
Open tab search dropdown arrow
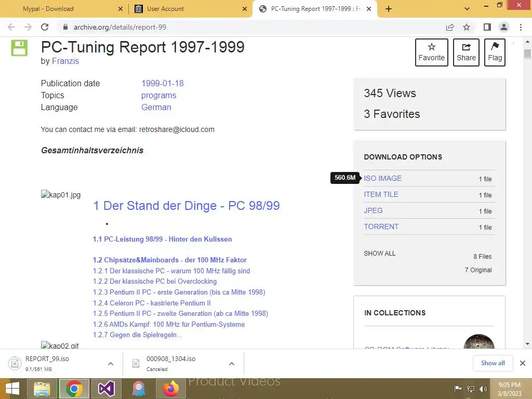coord(467,9)
